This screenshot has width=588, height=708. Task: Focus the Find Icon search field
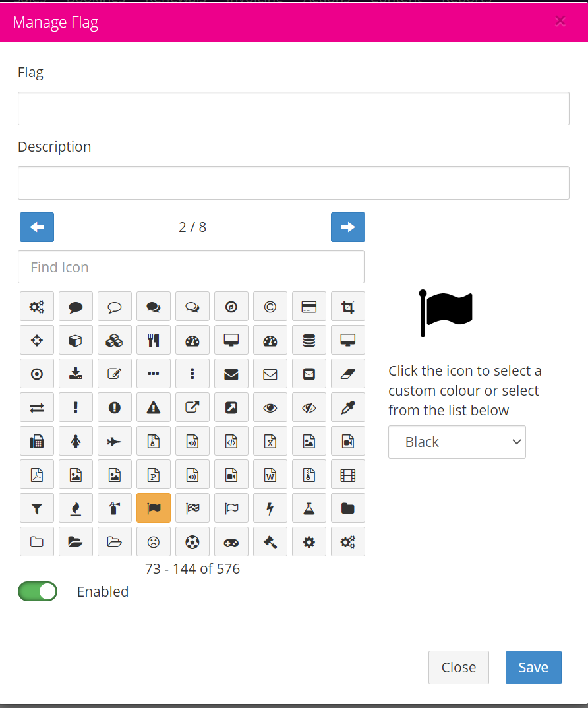point(191,267)
